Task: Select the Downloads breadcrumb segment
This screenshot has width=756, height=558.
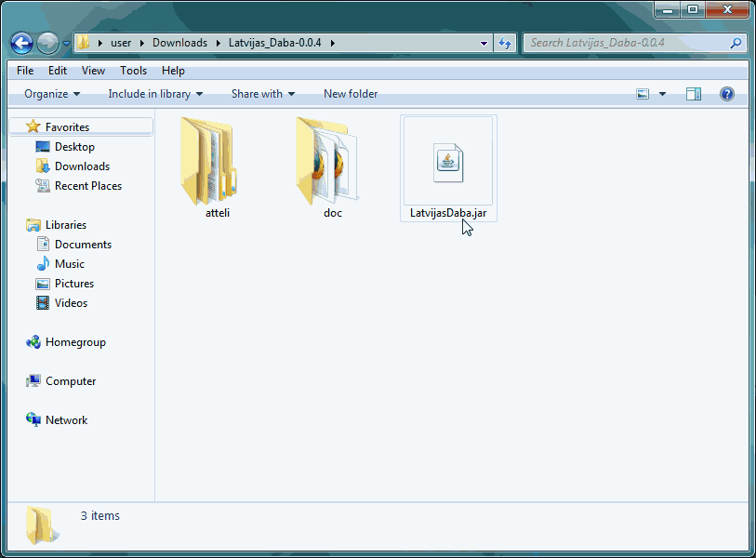Action: click(x=179, y=43)
